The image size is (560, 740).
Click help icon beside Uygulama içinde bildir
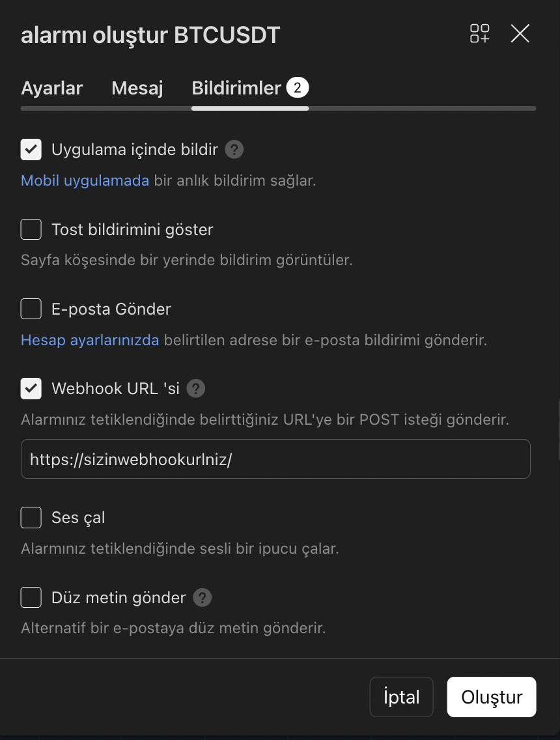point(234,150)
